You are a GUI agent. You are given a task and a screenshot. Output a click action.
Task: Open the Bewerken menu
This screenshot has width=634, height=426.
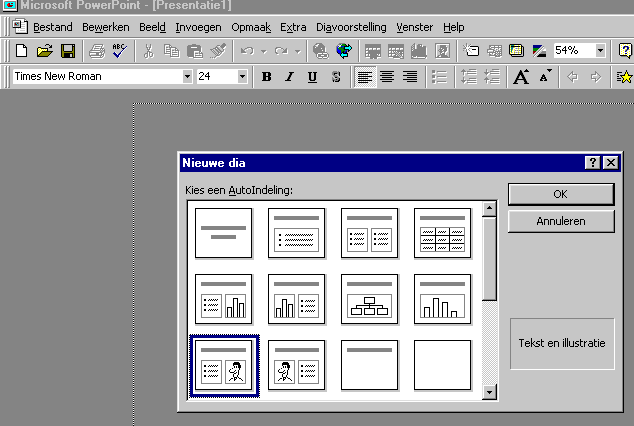coord(106,27)
